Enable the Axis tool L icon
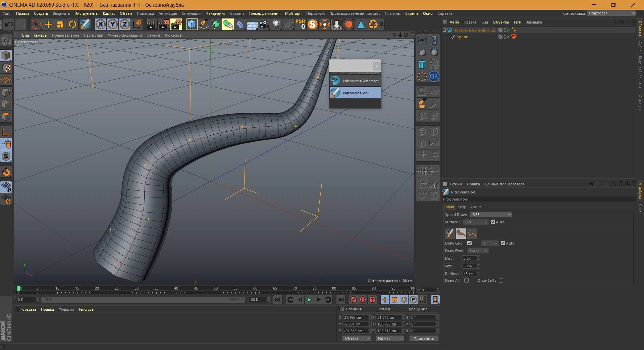Screen dimensions: 644x350 click(x=6, y=132)
